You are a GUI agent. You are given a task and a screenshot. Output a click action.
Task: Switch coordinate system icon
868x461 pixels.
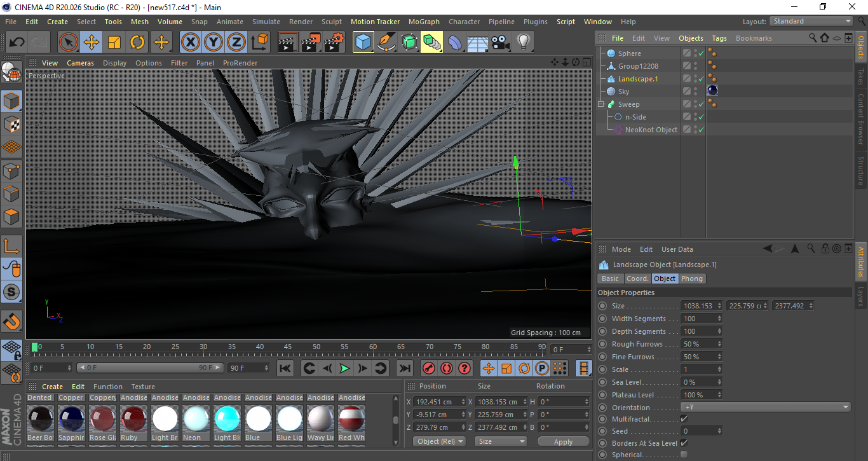tap(259, 43)
